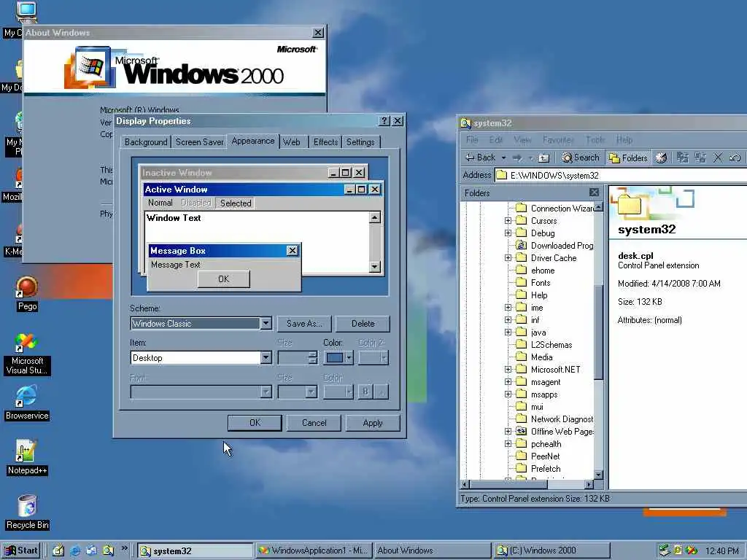Click the History icon in explorer toolbar

[661, 157]
